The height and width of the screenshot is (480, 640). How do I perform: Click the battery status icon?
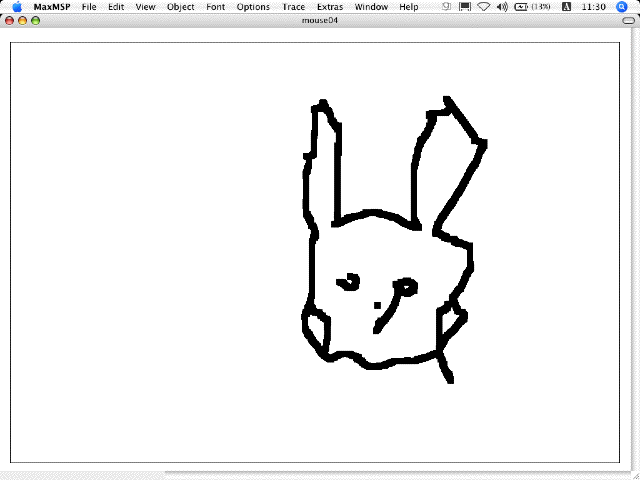point(522,7)
